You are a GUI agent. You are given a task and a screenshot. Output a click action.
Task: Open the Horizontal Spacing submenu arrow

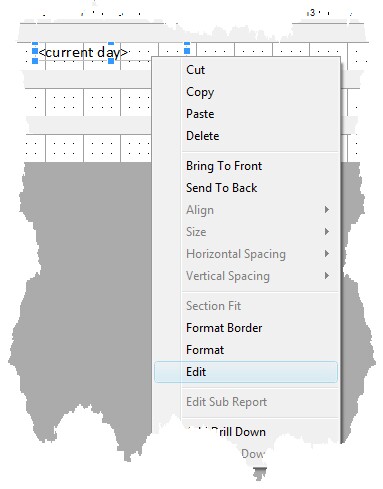pyautogui.click(x=327, y=254)
